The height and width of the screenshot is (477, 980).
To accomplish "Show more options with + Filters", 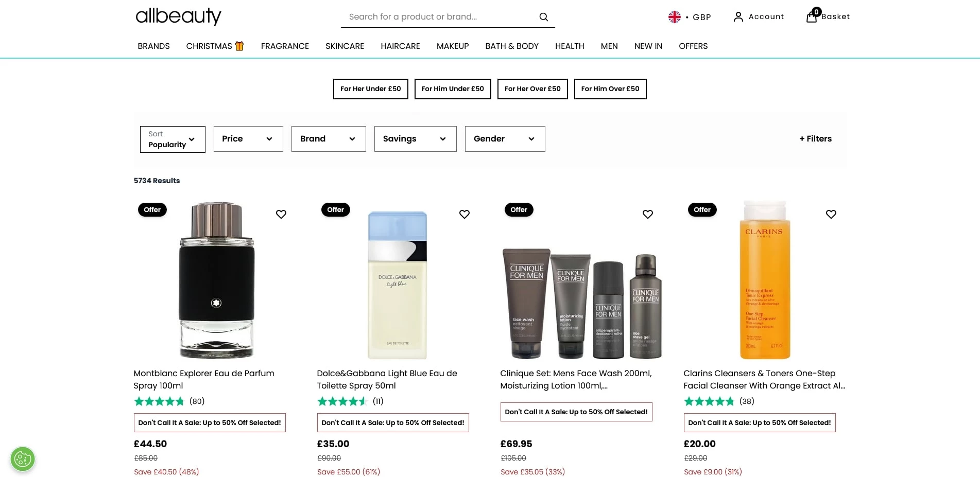I will click(815, 139).
